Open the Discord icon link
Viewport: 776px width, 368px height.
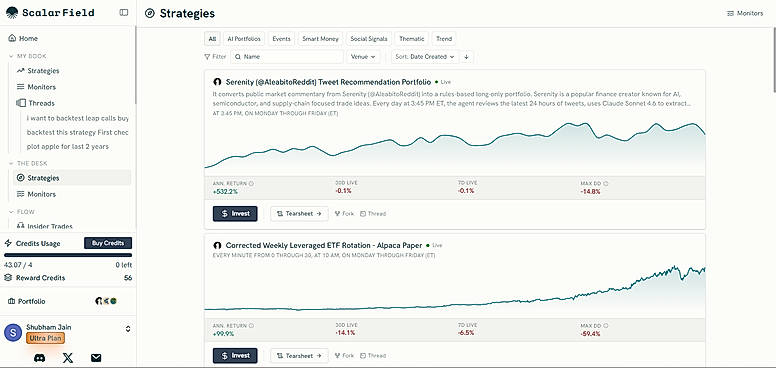pyautogui.click(x=40, y=358)
